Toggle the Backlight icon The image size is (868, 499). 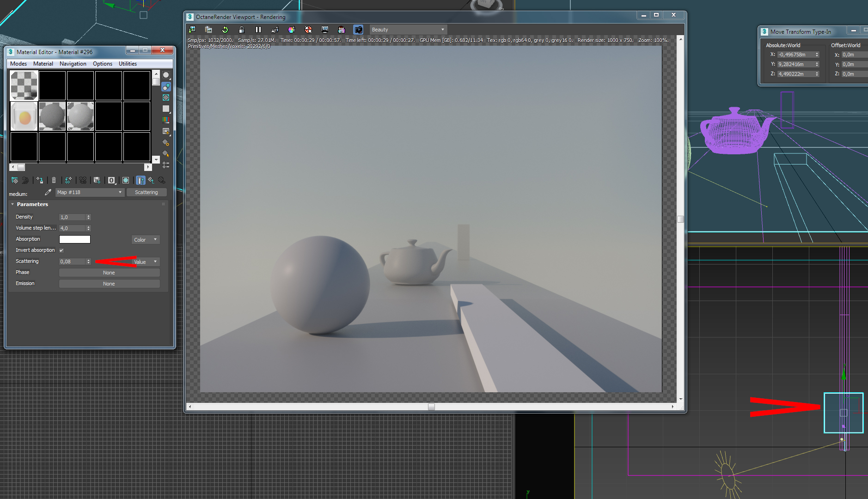(166, 86)
